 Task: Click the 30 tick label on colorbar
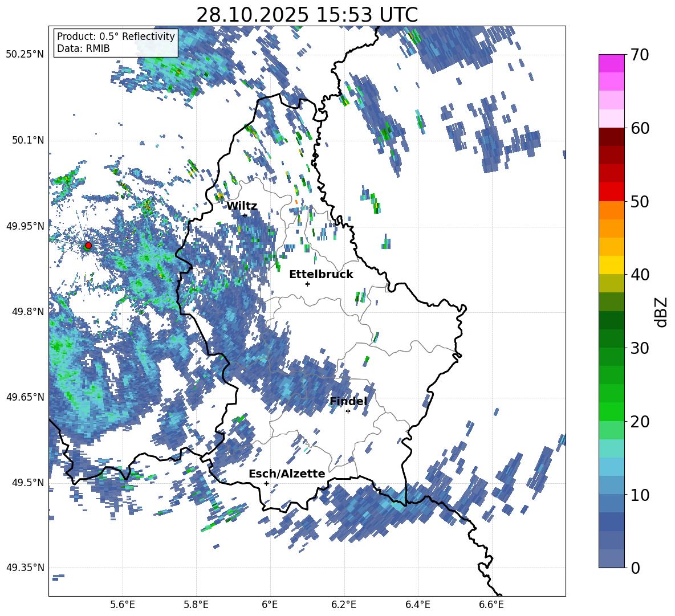(x=640, y=348)
